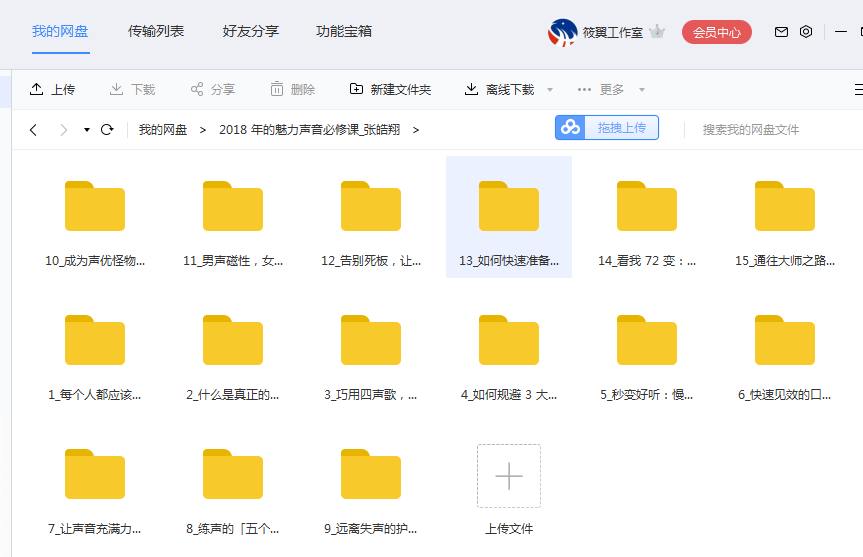Open the 功能宝箱 tab

pyautogui.click(x=344, y=31)
